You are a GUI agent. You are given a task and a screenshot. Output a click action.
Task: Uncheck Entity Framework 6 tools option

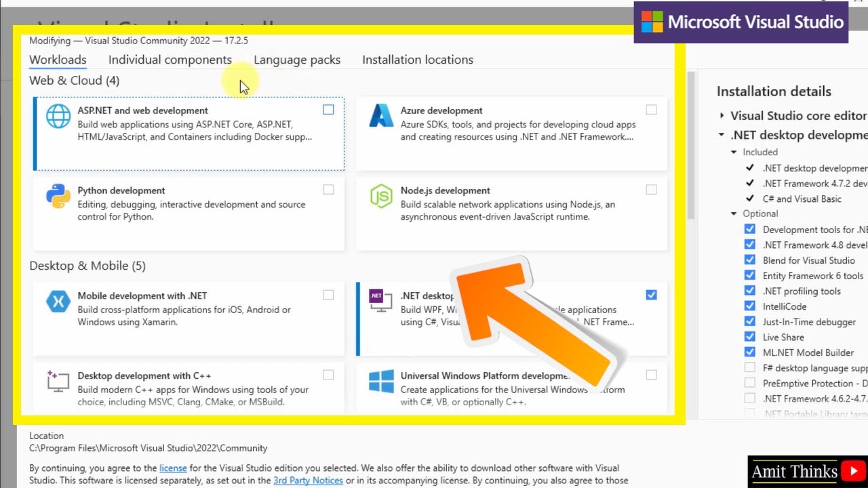pyautogui.click(x=749, y=275)
